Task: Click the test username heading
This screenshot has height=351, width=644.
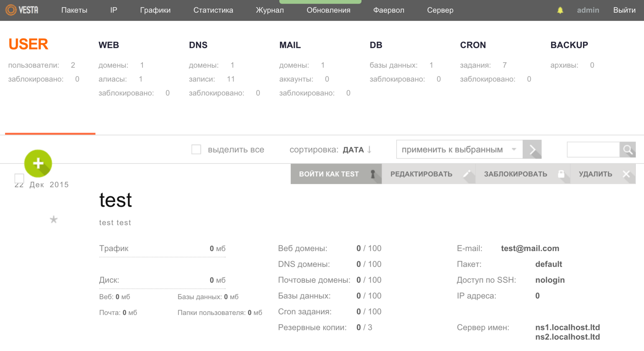Action: coord(116,200)
